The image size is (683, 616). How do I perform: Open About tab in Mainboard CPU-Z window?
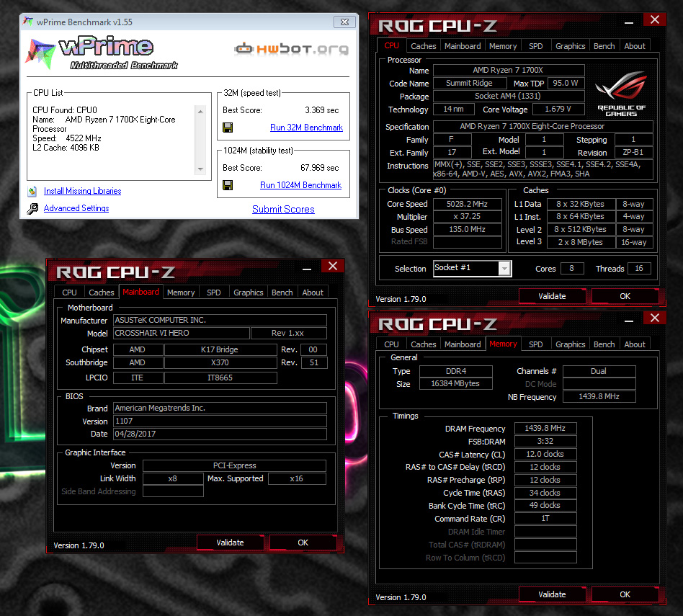313,293
